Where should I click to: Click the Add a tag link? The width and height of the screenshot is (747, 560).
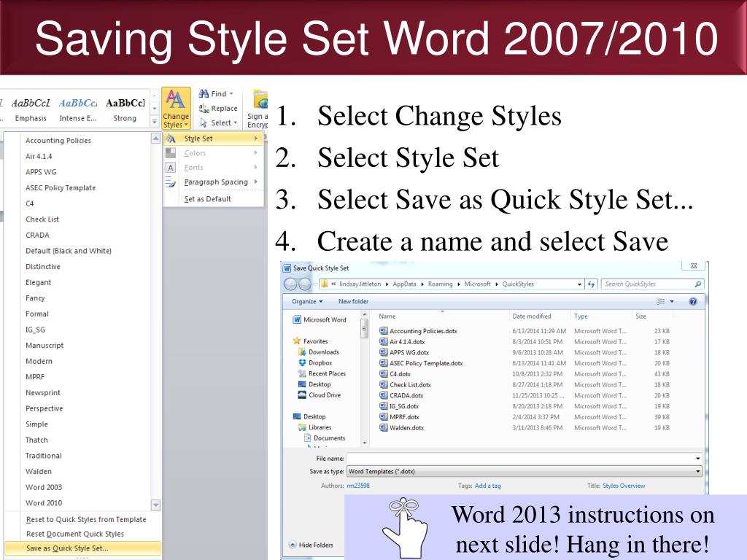coord(488,486)
